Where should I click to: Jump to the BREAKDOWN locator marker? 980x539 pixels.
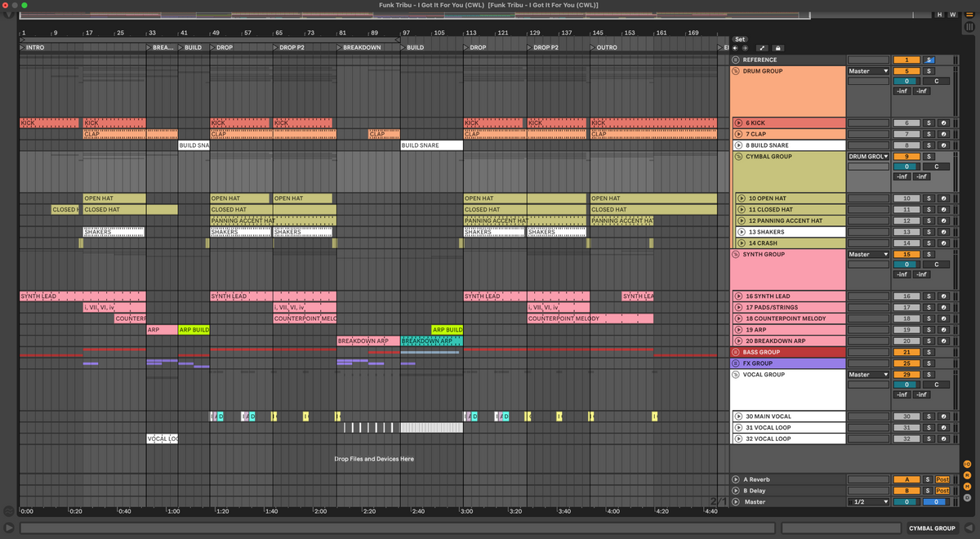click(341, 47)
